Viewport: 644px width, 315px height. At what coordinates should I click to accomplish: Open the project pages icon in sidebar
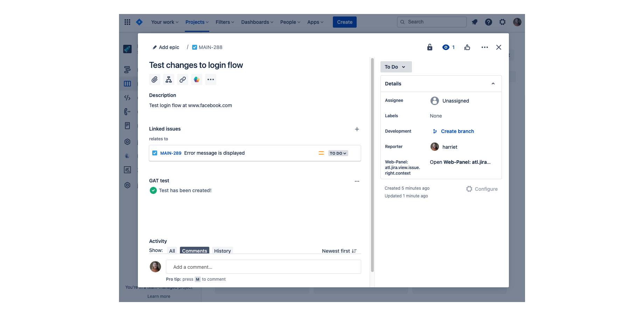click(127, 126)
